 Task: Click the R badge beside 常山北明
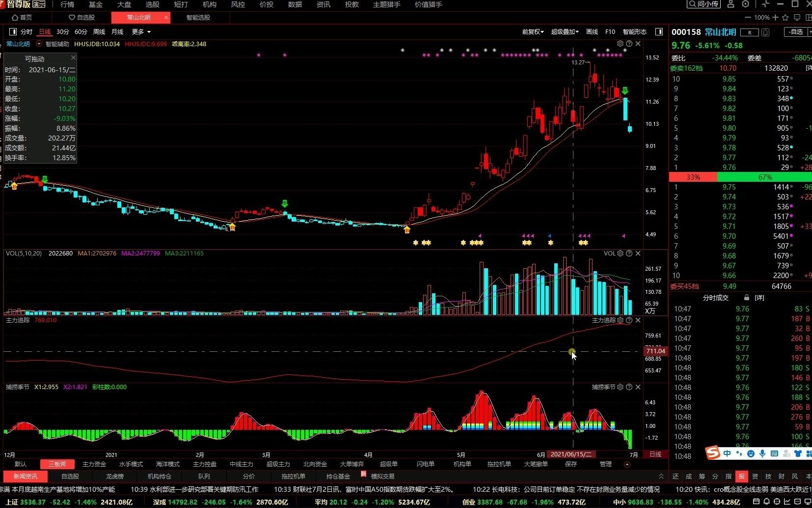click(x=750, y=32)
